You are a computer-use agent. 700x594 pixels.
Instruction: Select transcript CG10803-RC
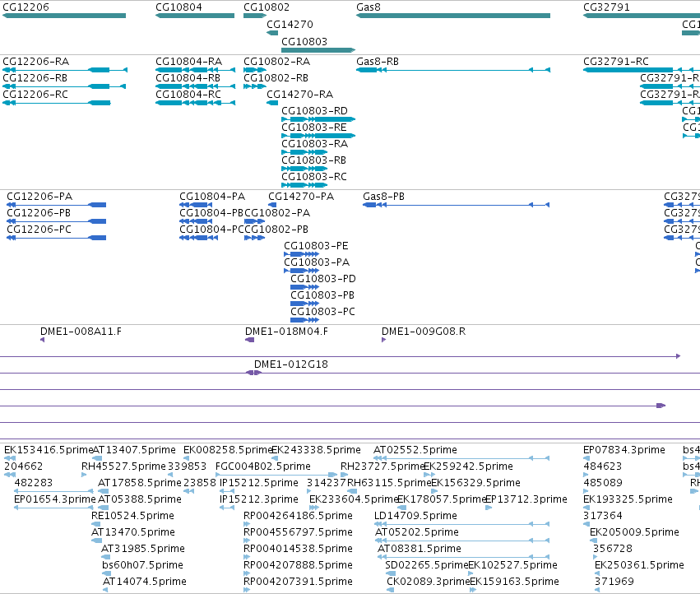[304, 185]
